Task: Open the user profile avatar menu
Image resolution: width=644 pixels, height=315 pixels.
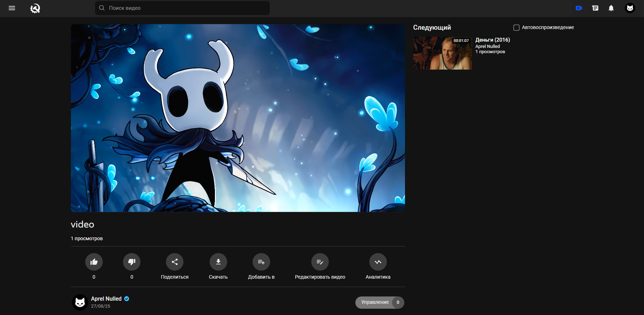Action: coord(630,8)
